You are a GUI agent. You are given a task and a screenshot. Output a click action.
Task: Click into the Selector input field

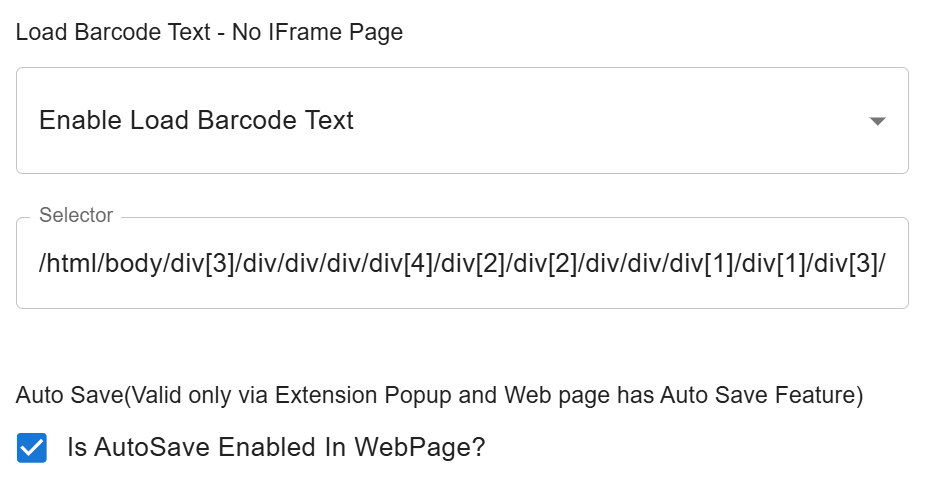click(461, 263)
